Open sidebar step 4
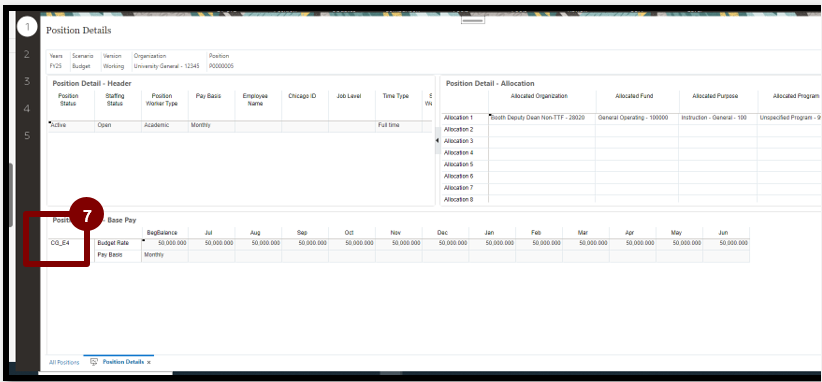This screenshot has width=822, height=382. [x=27, y=109]
